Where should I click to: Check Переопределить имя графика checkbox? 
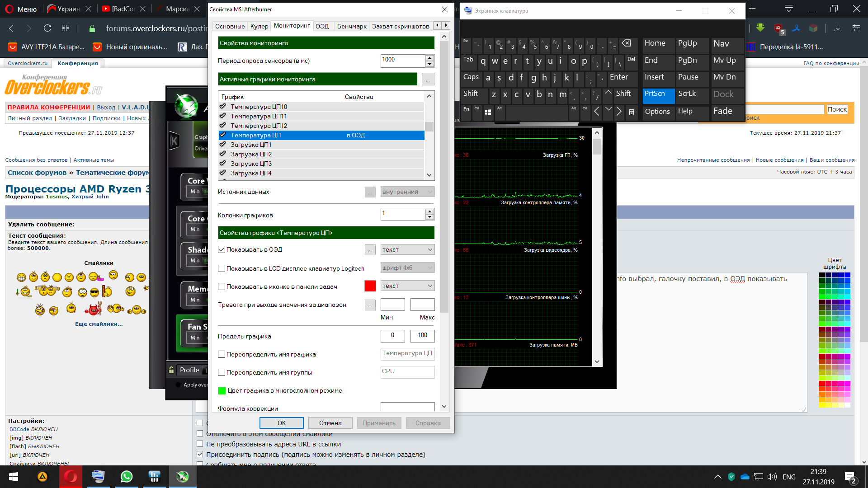coord(222,354)
